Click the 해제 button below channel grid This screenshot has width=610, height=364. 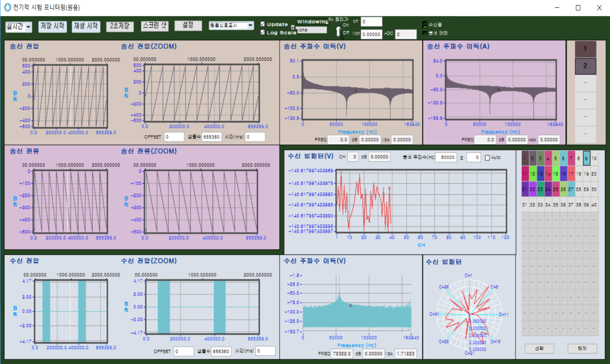tap(582, 349)
